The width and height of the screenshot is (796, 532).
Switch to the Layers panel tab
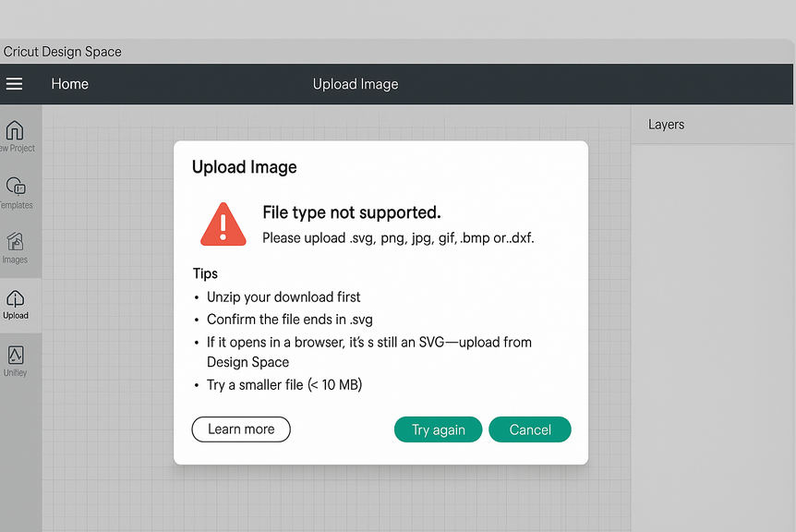[x=666, y=125]
